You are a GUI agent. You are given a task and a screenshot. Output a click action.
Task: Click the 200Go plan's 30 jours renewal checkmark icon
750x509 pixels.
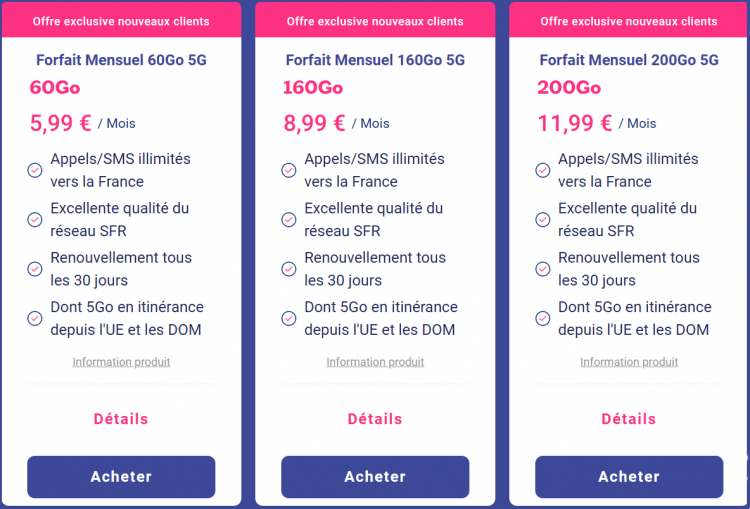point(542,269)
